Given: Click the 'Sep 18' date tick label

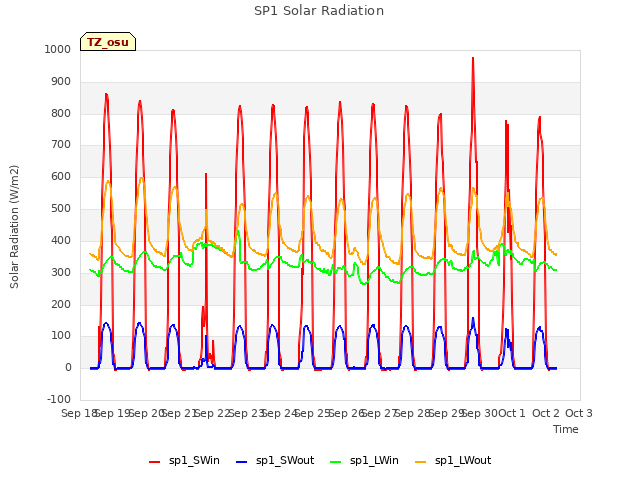Looking at the screenshot, I should click(79, 413).
